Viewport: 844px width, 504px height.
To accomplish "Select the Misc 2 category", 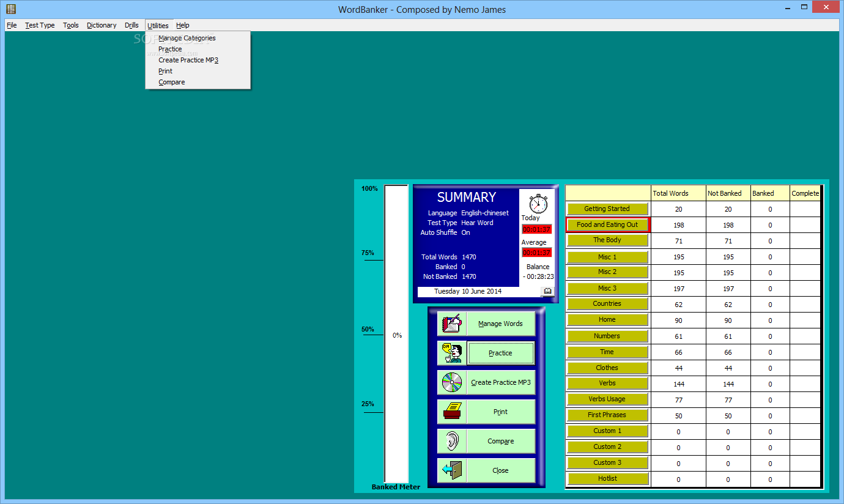I will click(607, 272).
